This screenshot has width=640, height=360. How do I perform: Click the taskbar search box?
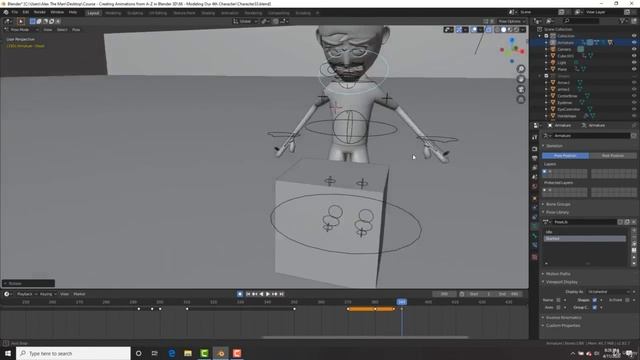click(x=73, y=353)
